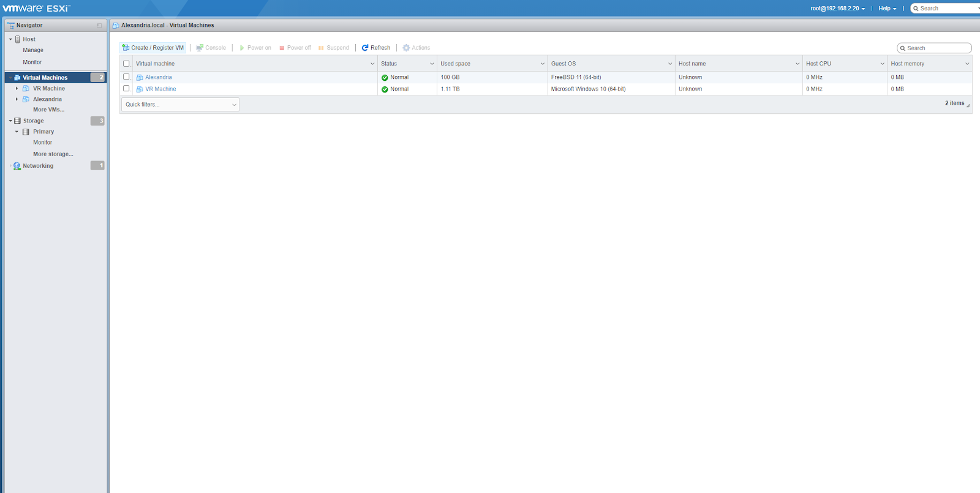980x493 pixels.
Task: Open the Used space column dropdown arrow
Action: (543, 64)
